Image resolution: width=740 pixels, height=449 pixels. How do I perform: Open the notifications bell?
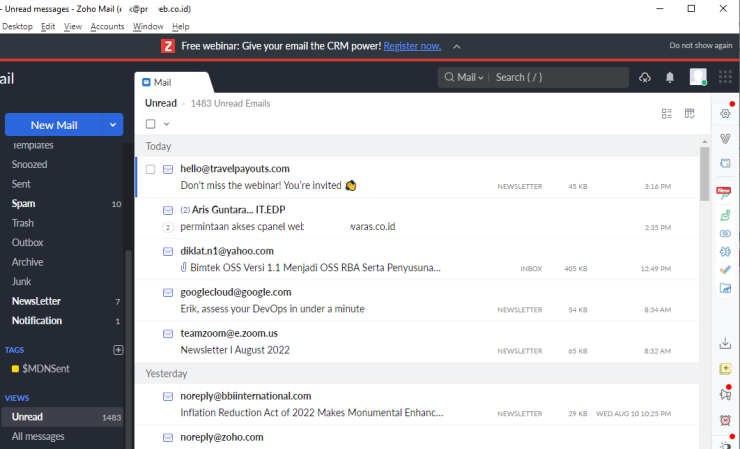670,77
